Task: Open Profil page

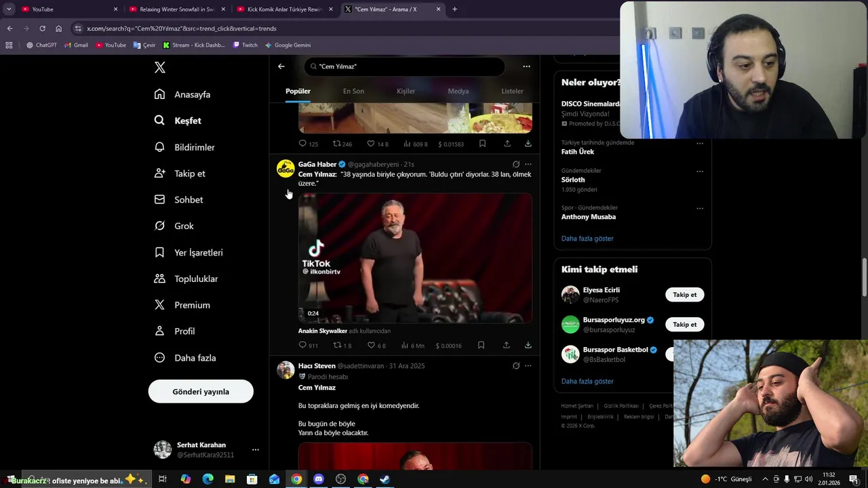Action: point(175,331)
